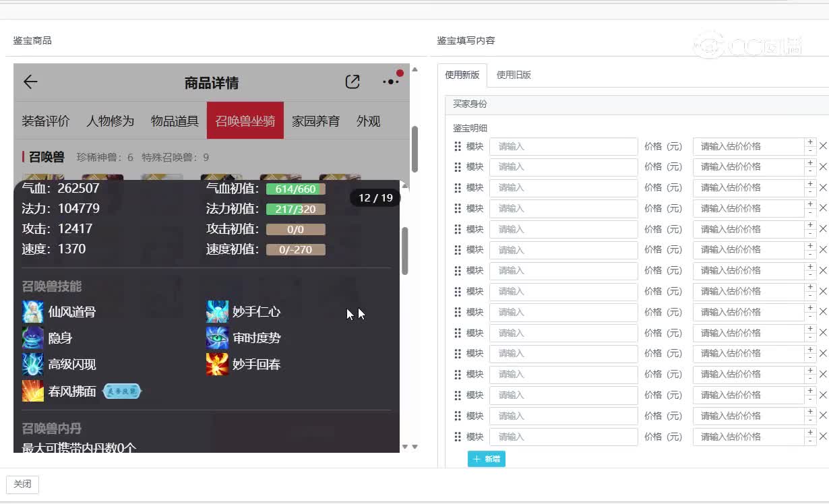This screenshot has height=504, width=829.
Task: Click the 法力: 104779 stat text
Action: coord(61,208)
